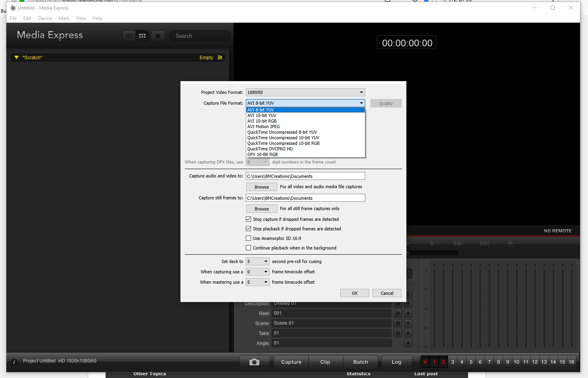Select AVI 10-bit RGB format

click(305, 121)
